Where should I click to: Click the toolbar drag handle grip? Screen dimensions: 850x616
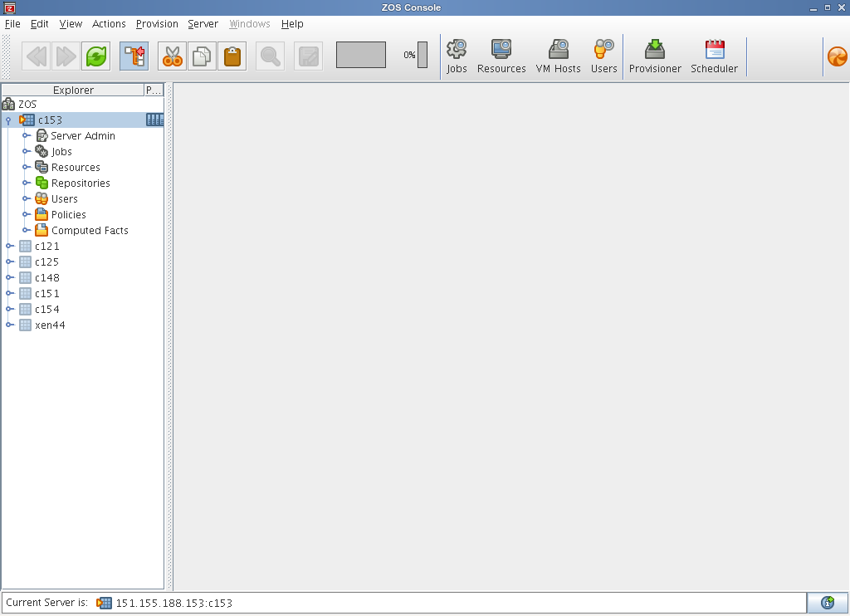pos(6,56)
